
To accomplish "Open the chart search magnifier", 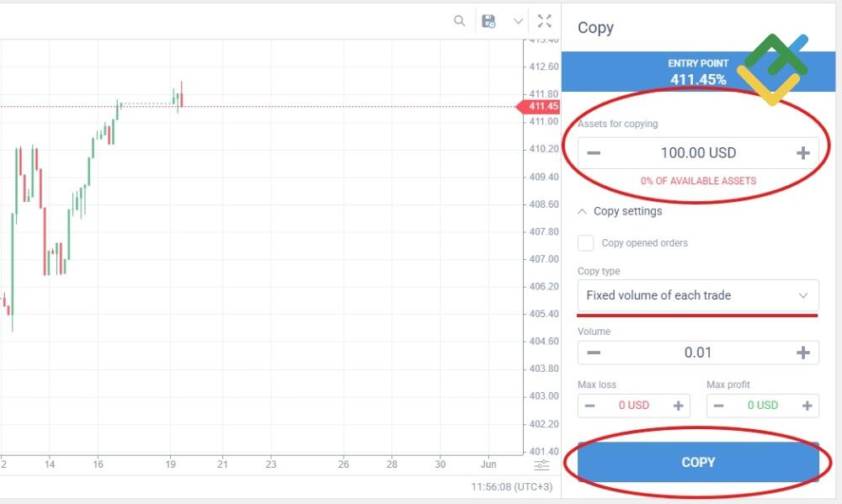I will [x=459, y=20].
